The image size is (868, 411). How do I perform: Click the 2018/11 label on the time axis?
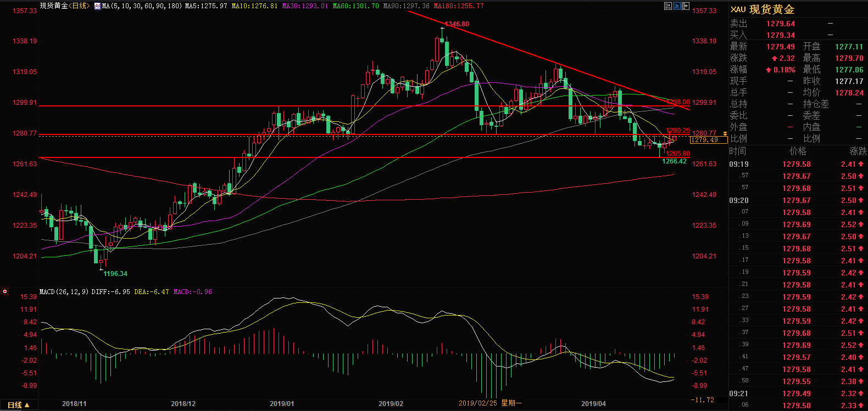tap(74, 404)
